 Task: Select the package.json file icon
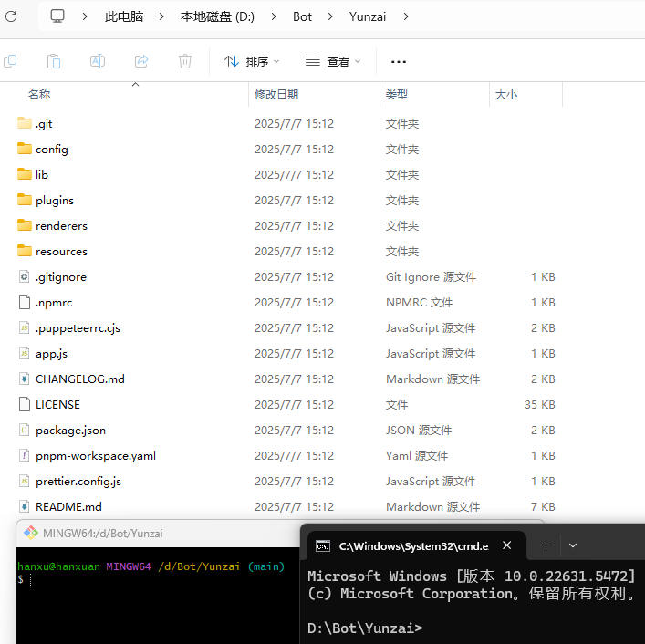tap(25, 430)
